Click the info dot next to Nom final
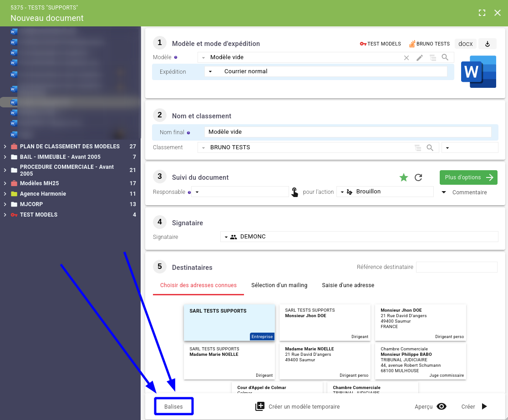Viewport: 508px width, 420px height. 188,133
